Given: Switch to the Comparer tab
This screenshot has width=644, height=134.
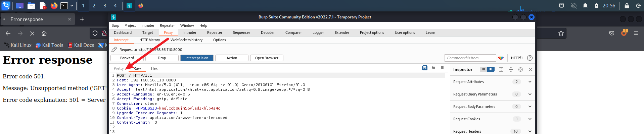Looking at the screenshot, I should point(293,32).
